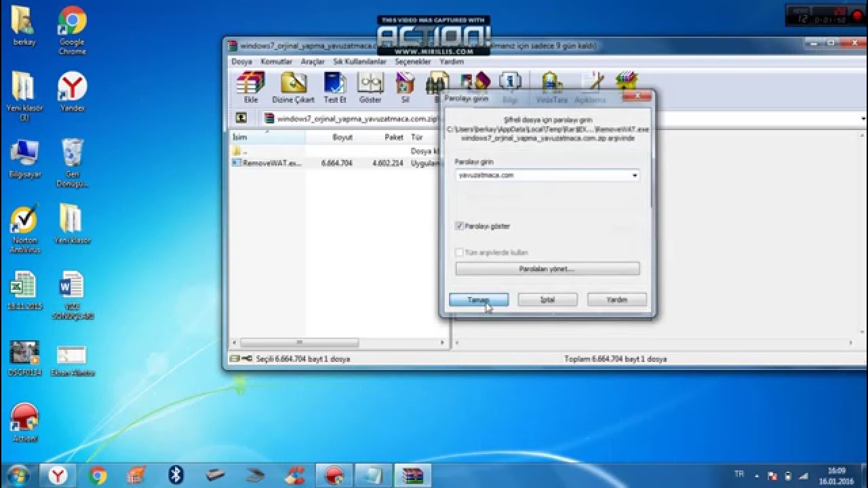This screenshot has height=488, width=868.
Task: Click the VirüsTara virus scan icon
Action: pyautogui.click(x=551, y=87)
